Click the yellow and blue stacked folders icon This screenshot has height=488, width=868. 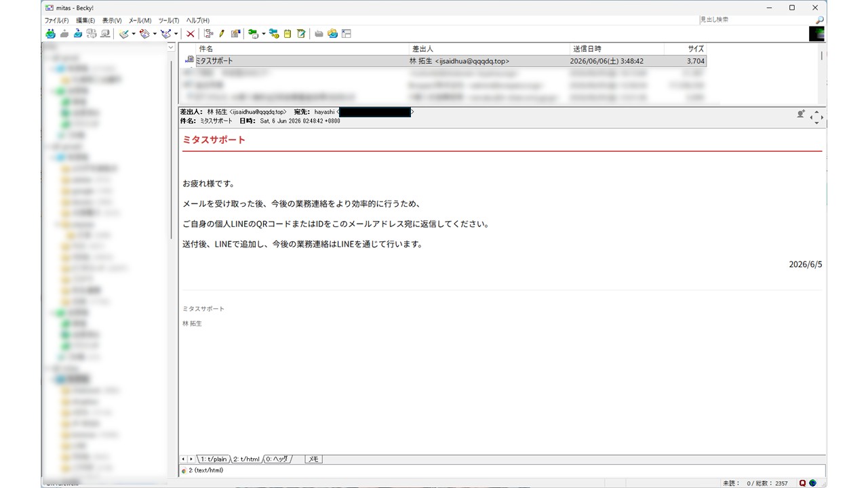tap(332, 34)
